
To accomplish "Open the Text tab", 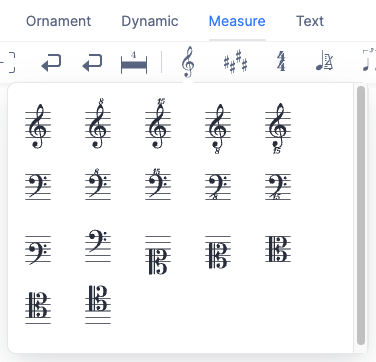I will tap(310, 21).
